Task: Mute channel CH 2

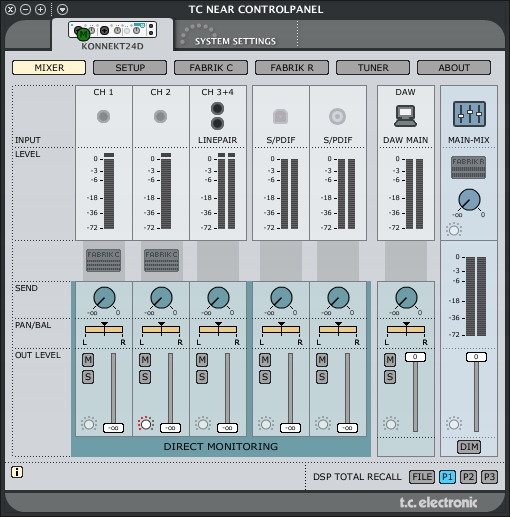Action: (145, 360)
